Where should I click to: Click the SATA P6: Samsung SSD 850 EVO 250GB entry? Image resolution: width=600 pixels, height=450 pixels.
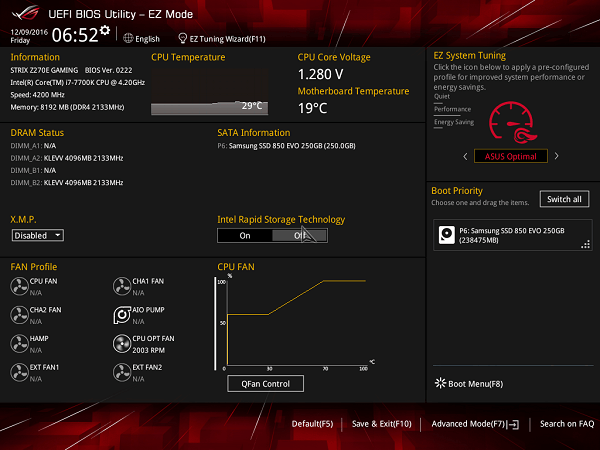(286, 146)
